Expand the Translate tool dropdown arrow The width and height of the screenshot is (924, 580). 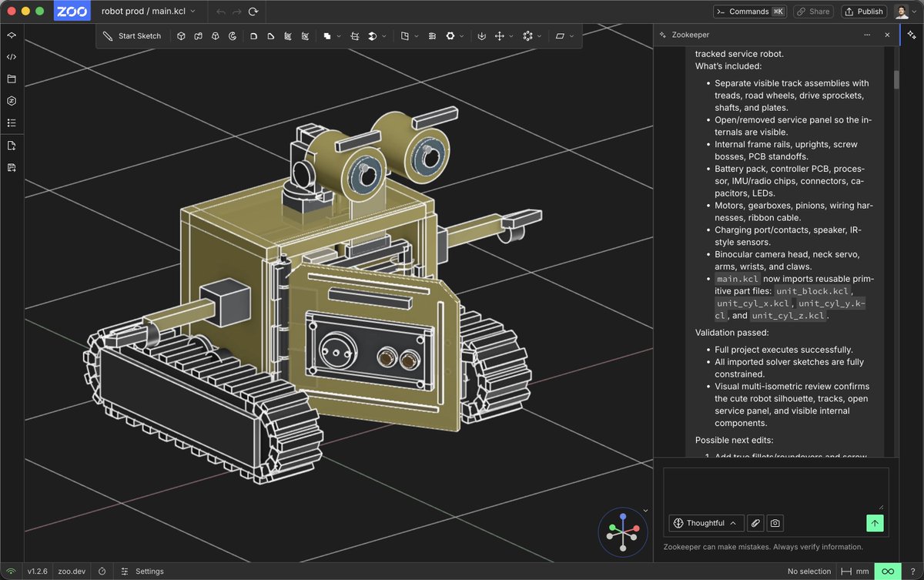tap(511, 36)
